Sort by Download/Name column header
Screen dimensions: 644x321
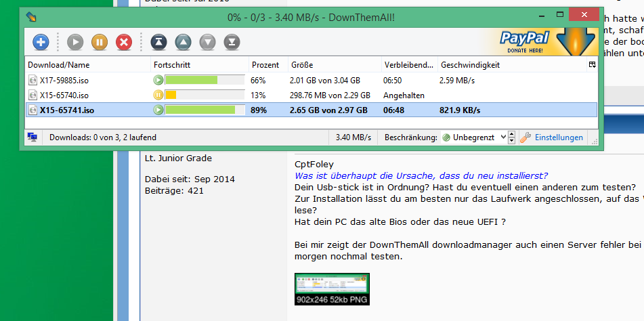(x=88, y=65)
